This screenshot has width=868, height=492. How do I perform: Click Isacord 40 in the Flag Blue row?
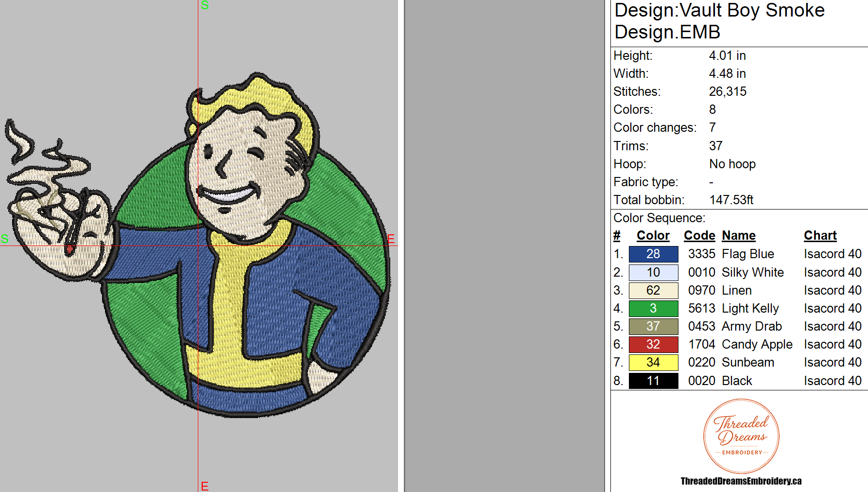[x=833, y=254]
